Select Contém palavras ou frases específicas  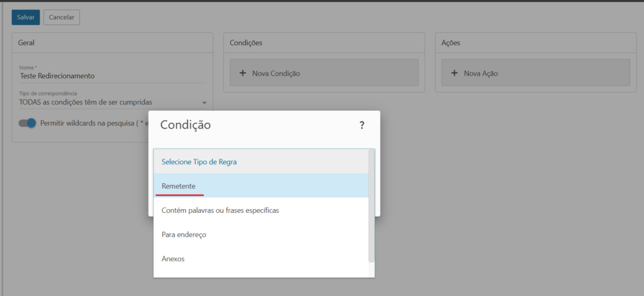click(261, 210)
